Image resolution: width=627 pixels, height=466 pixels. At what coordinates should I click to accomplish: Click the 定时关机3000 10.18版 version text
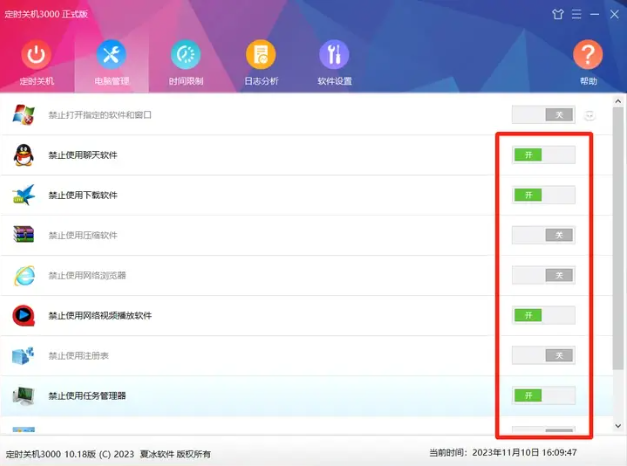tap(51, 454)
